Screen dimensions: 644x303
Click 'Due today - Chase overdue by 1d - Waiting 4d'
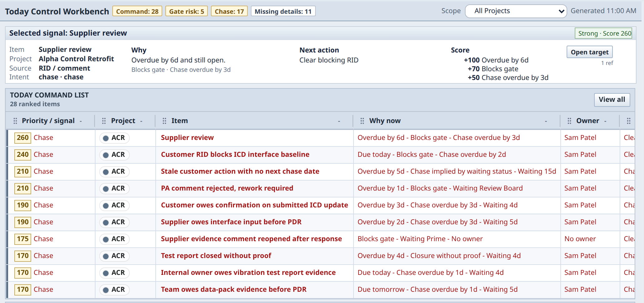(x=431, y=273)
